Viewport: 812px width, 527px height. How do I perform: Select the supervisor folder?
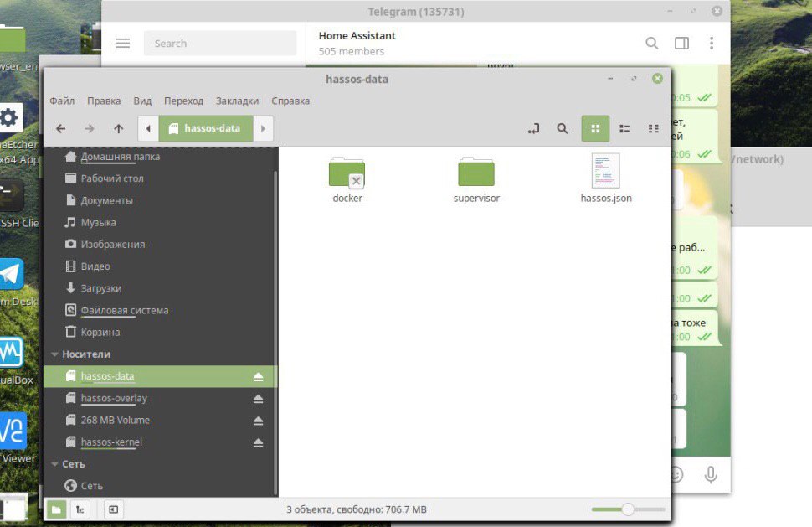coord(476,180)
